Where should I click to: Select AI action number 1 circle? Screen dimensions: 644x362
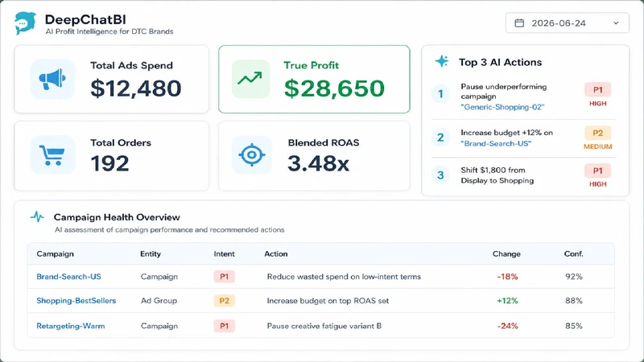[x=440, y=93]
